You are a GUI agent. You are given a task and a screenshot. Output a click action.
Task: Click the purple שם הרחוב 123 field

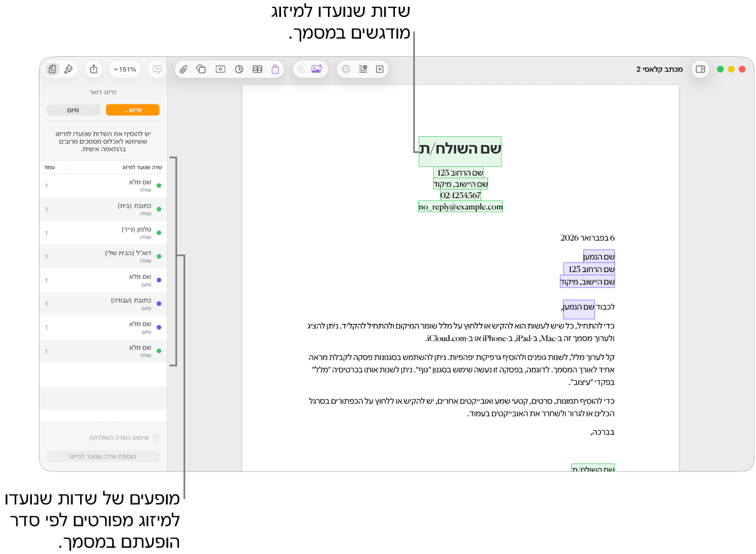(590, 269)
